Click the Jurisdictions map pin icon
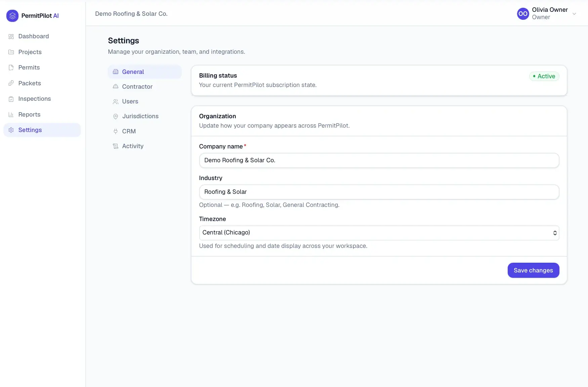Screen dimensions: 588x387 pyautogui.click(x=116, y=116)
